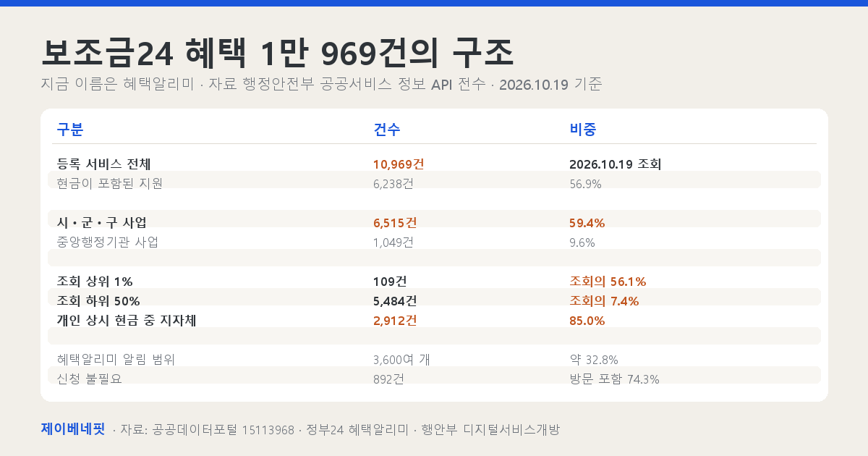Click the '구분' column header
This screenshot has height=456, width=868.
point(70,130)
